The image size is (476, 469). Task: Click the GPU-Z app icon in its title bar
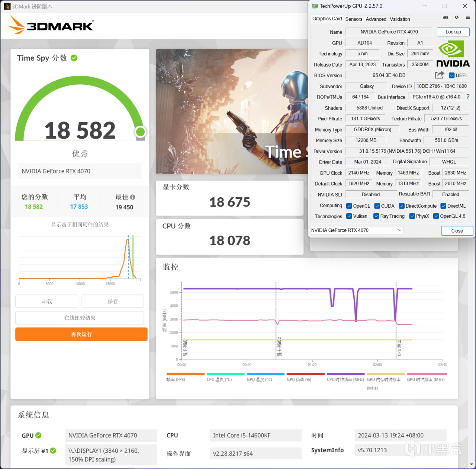315,6
